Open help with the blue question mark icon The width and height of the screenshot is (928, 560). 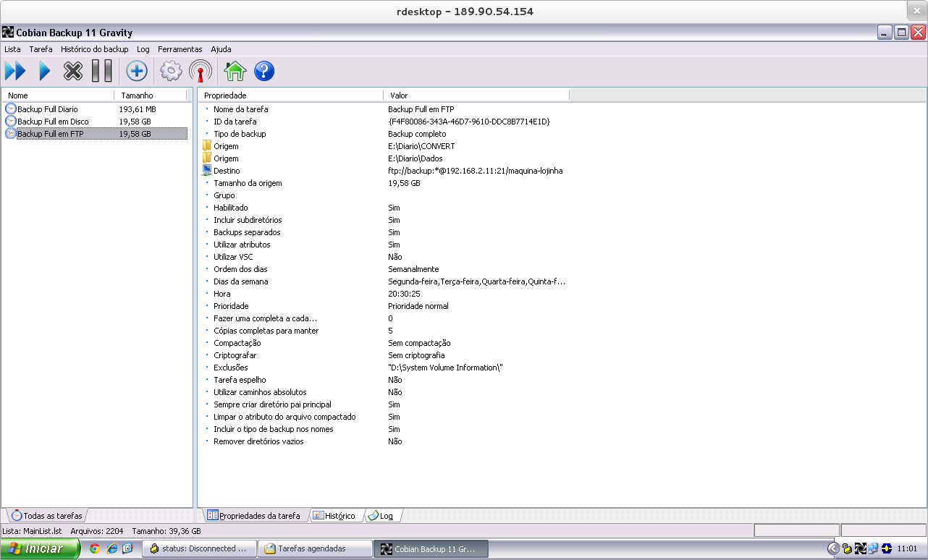[x=264, y=71]
